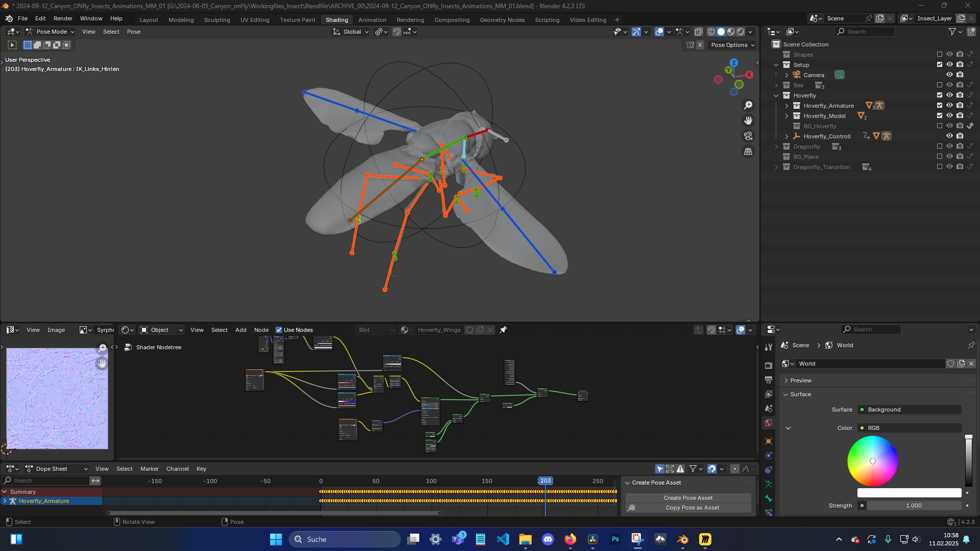Uncheck the Setup collection checkbox
Screen dimensions: 980x551
click(x=940, y=64)
